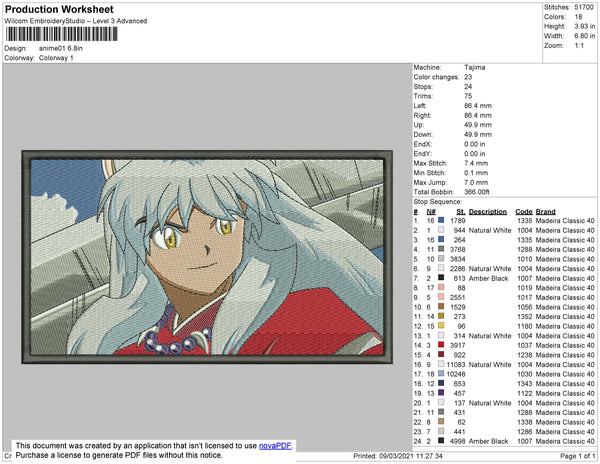
Task: Select the Zoom value 1:1
Action: pos(579,46)
